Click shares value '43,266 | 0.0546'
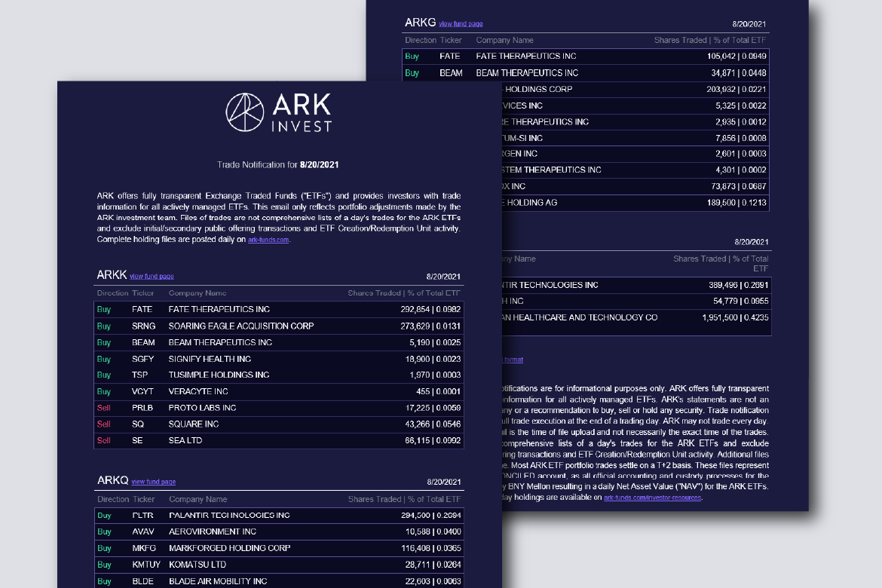The image size is (882, 588). tap(433, 424)
